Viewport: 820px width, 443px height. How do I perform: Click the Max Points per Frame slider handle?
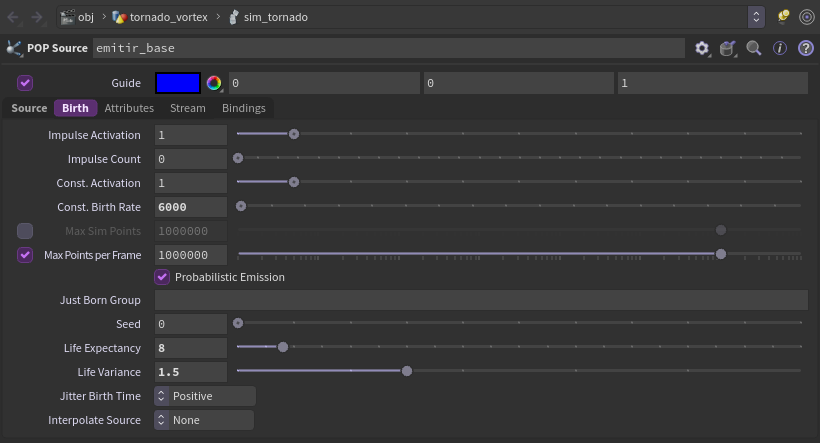pos(721,254)
